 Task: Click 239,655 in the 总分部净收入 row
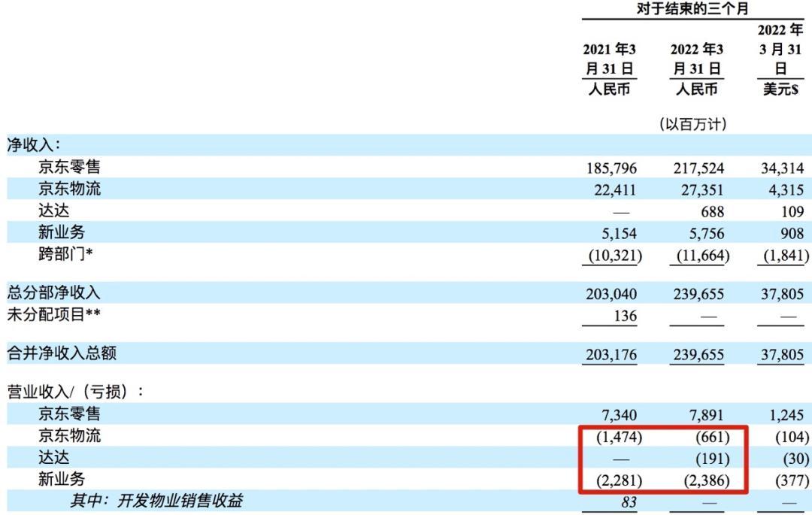pos(698,294)
